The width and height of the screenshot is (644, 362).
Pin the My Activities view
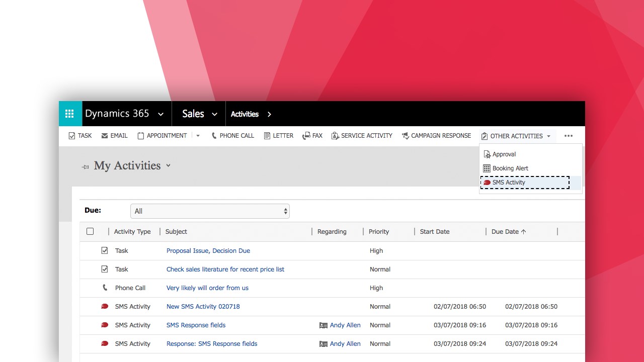tap(86, 166)
